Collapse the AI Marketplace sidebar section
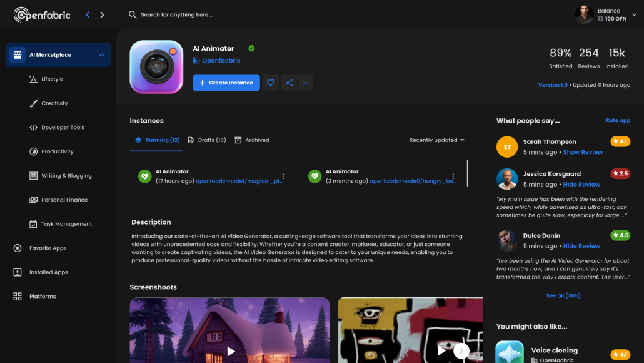This screenshot has height=363, width=644. [x=101, y=55]
